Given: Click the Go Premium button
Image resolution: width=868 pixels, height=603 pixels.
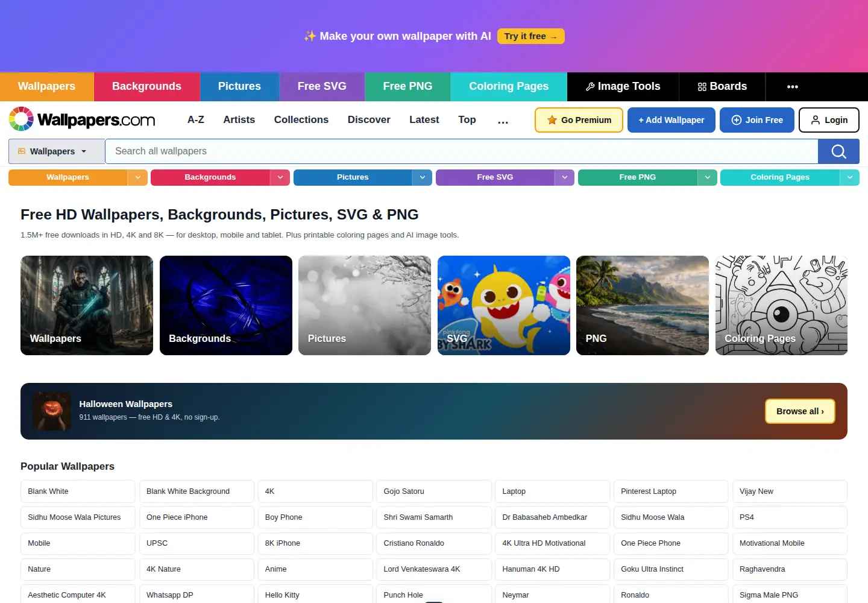Looking at the screenshot, I should coord(579,120).
